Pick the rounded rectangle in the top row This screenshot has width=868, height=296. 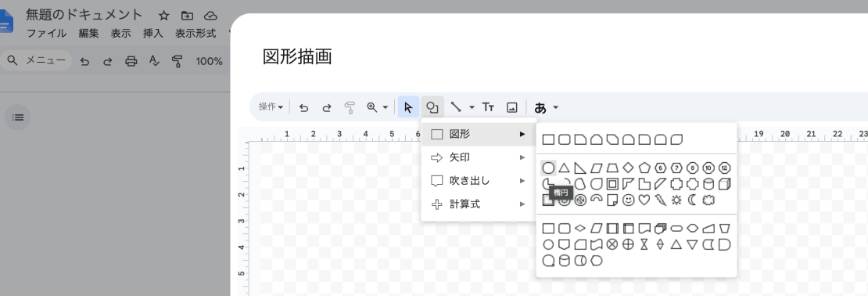tap(564, 139)
